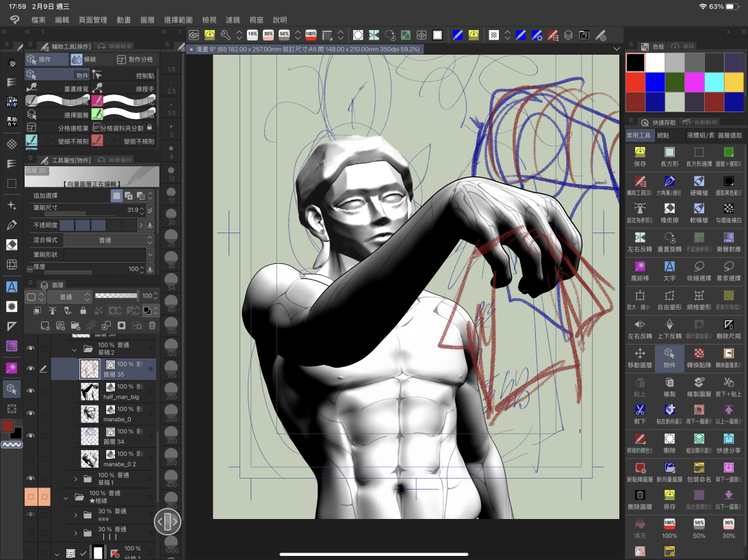The image size is (748, 560).
Task: Click 重置旋轉 reset rotation icon
Action: pos(669,237)
